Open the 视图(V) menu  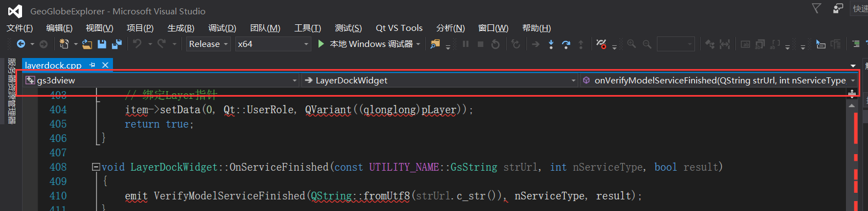100,28
